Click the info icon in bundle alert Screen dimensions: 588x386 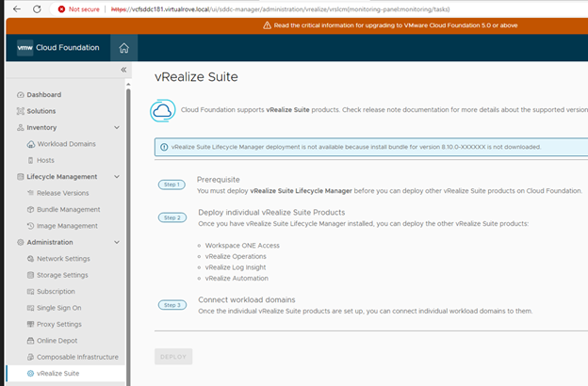click(164, 147)
